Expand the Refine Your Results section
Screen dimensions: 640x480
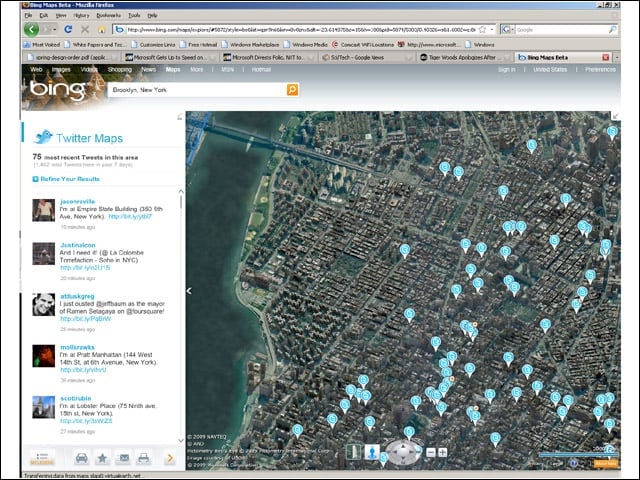66,179
